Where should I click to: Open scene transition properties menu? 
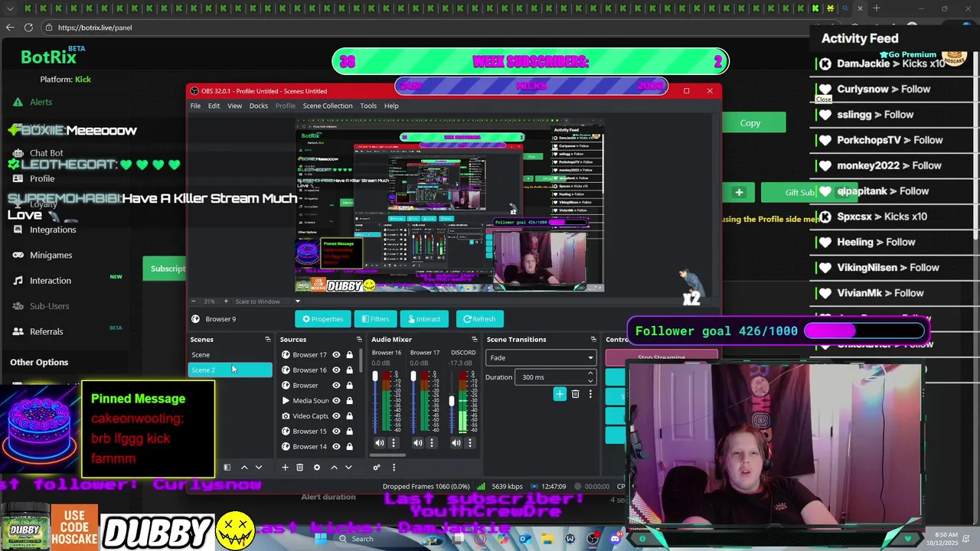click(x=590, y=394)
